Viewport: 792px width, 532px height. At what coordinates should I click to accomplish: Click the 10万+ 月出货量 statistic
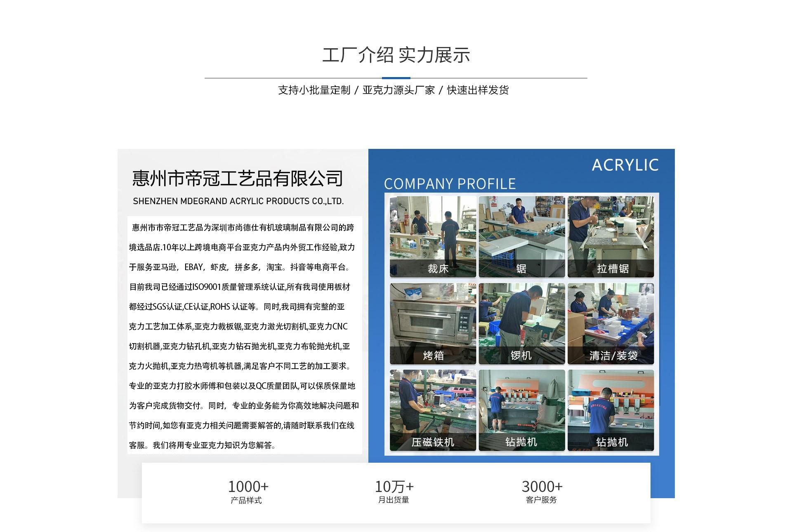point(394,492)
